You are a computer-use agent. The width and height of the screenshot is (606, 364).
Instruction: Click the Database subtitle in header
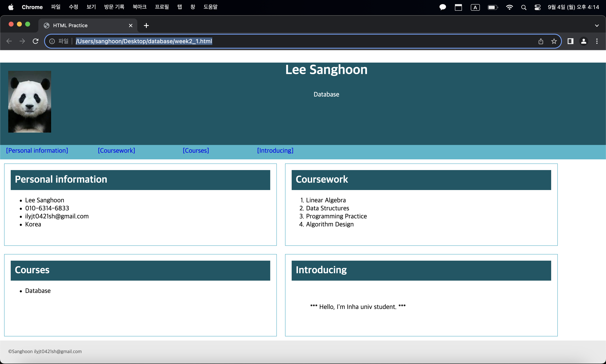click(x=326, y=94)
